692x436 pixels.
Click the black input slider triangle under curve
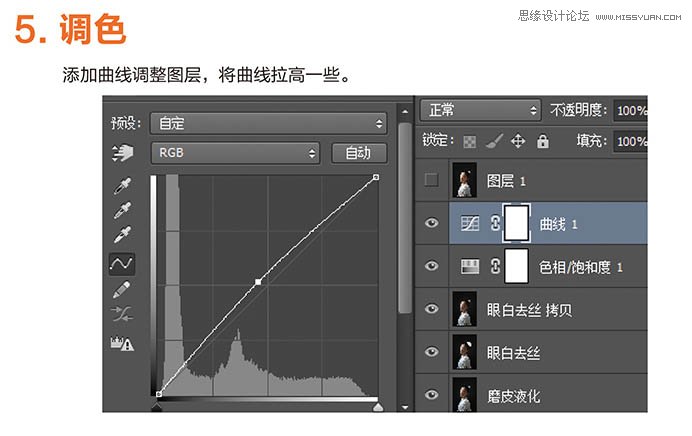pyautogui.click(x=157, y=406)
